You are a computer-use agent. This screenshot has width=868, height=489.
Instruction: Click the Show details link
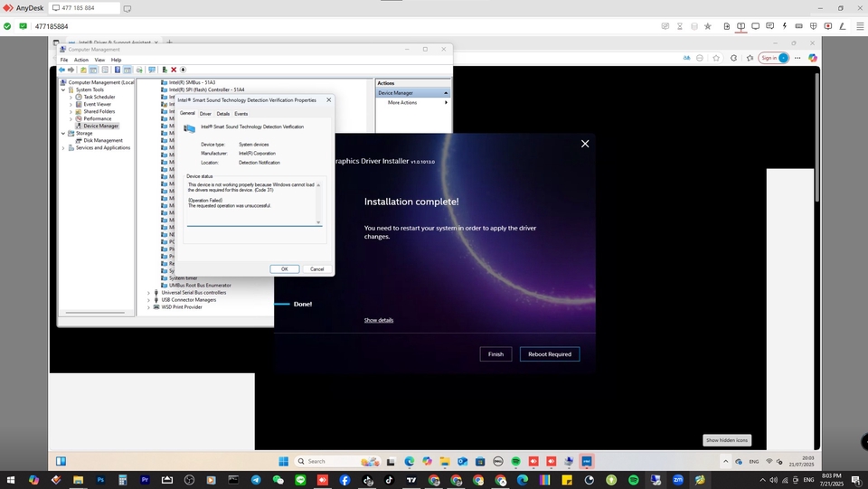click(x=379, y=320)
